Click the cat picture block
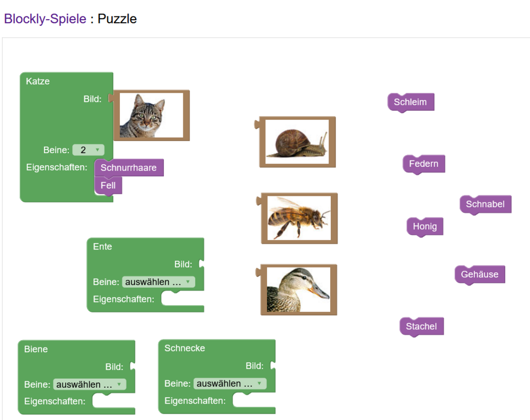Viewport: 530px width, 420px height. pyautogui.click(x=151, y=115)
